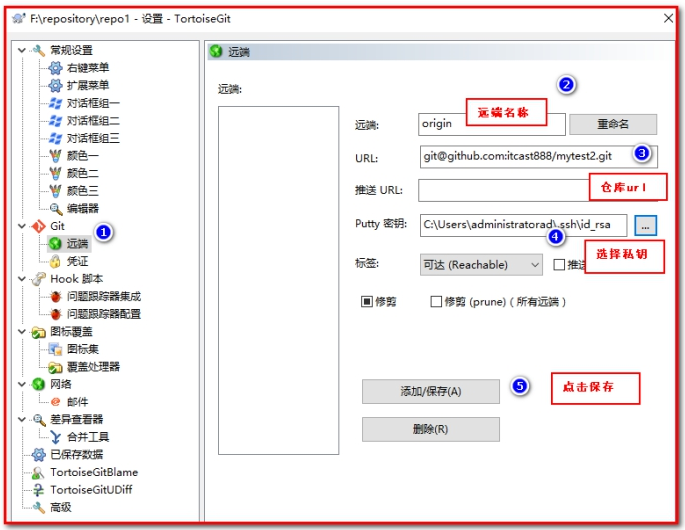Select 问题跟踪器配置 tree text
This screenshot has width=685, height=530.
pyautogui.click(x=104, y=314)
